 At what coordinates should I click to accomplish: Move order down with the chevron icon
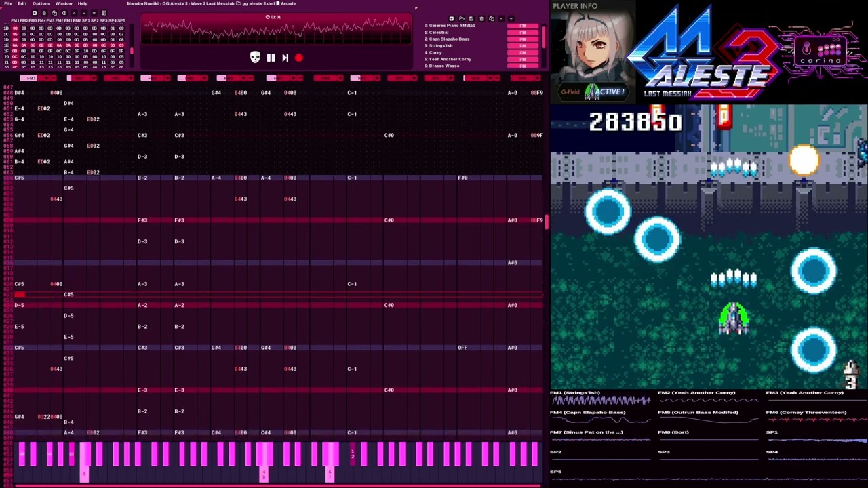point(84,13)
